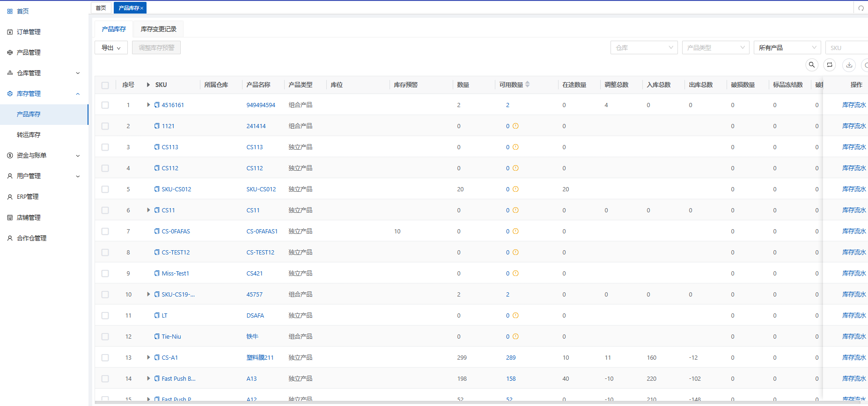This screenshot has width=868, height=406.
Task: Expand the 资金与账单 sidebar menu
Action: (44, 155)
